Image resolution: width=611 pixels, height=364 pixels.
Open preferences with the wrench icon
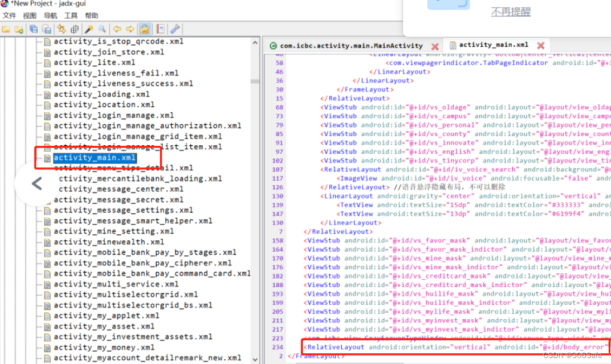(x=175, y=29)
